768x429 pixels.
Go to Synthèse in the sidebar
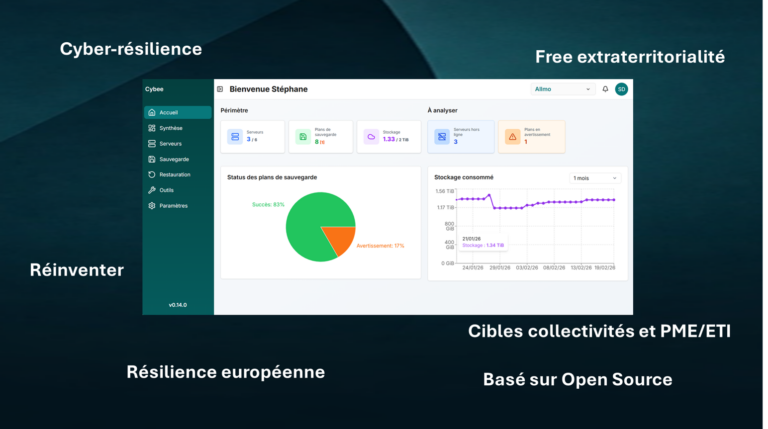pos(170,128)
